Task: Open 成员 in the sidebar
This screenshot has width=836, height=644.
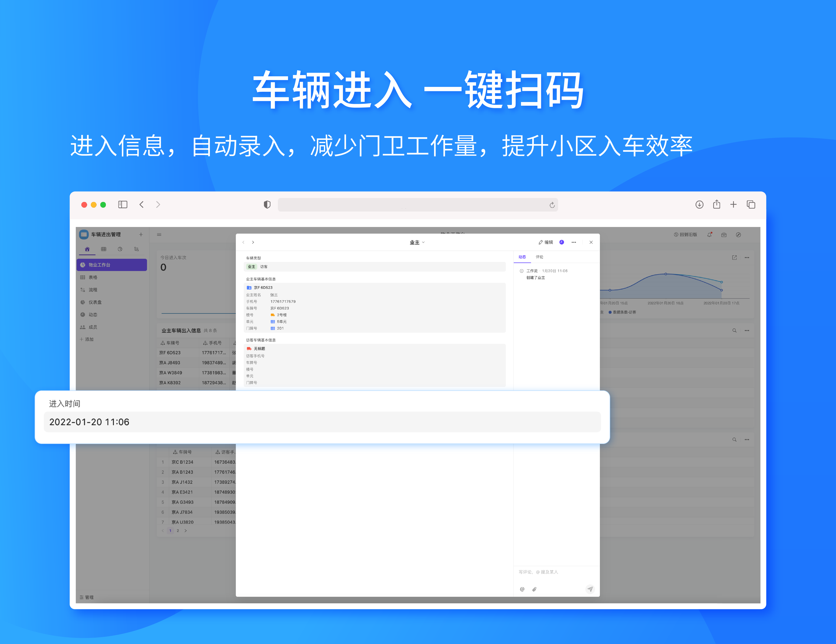Action: point(112,327)
